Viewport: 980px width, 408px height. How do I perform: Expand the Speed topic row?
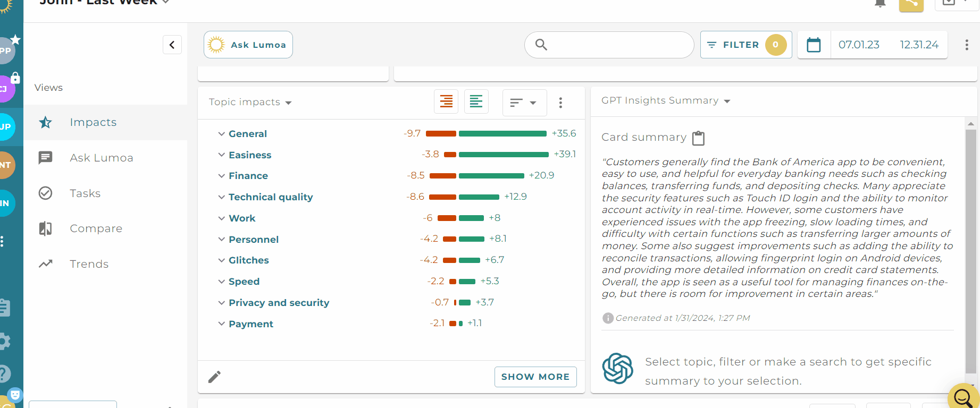pos(221,282)
